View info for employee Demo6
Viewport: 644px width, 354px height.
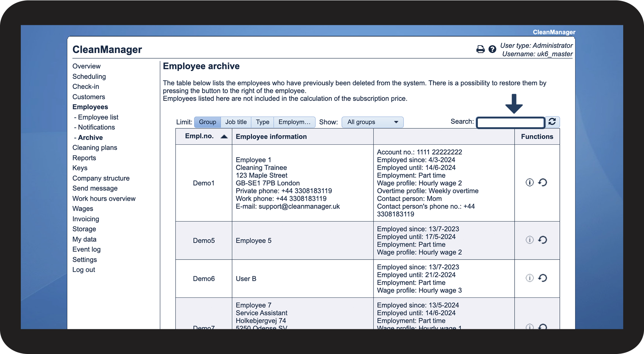(530, 278)
